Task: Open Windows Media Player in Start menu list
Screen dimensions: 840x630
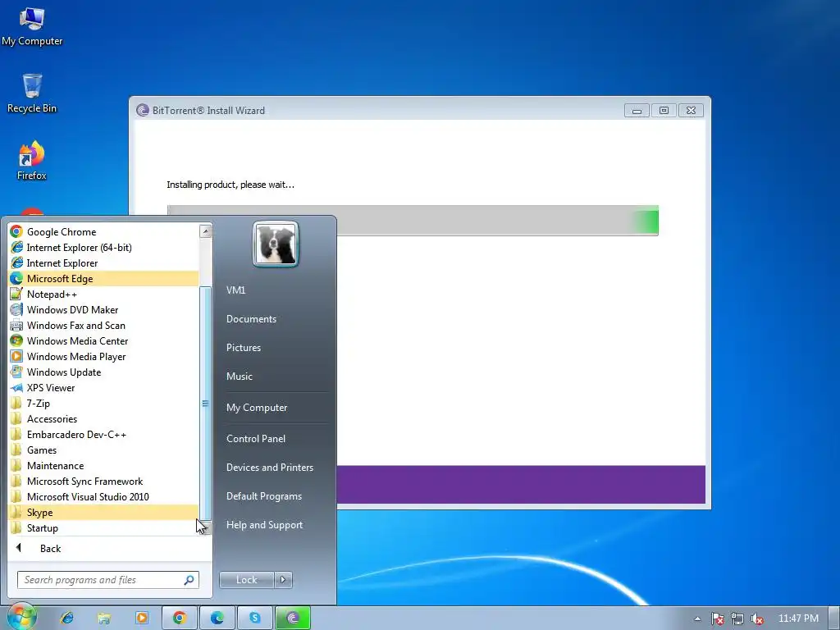Action: pos(103,356)
